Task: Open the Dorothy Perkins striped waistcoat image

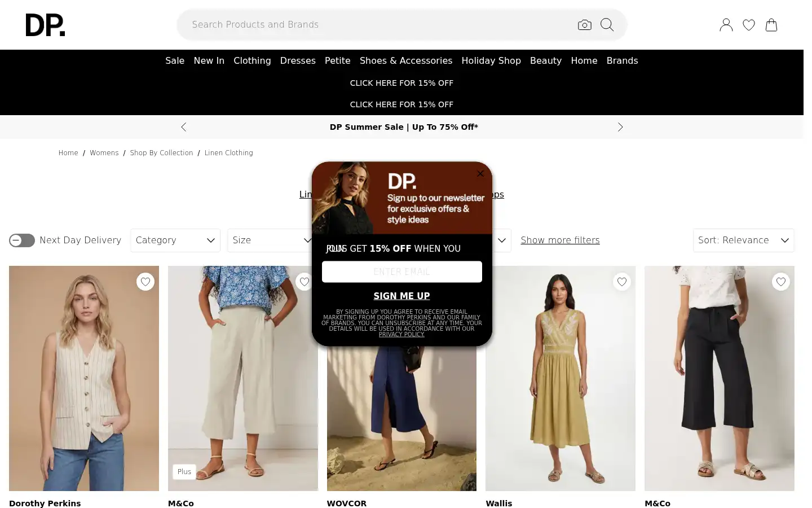Action: click(x=84, y=378)
